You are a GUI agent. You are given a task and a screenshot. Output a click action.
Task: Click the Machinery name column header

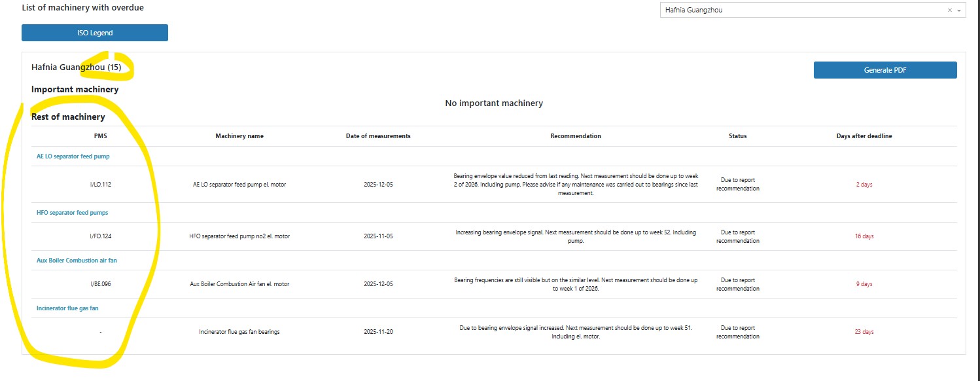pos(239,136)
